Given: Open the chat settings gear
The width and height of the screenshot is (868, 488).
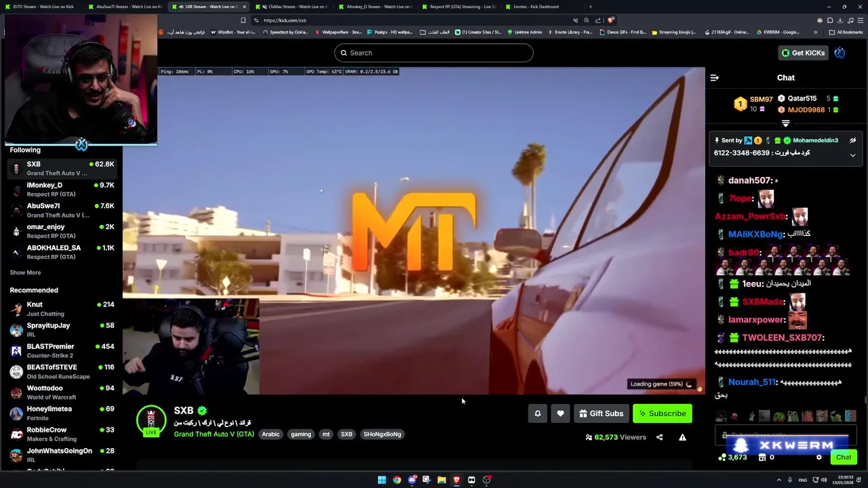Looking at the screenshot, I should tap(818, 457).
